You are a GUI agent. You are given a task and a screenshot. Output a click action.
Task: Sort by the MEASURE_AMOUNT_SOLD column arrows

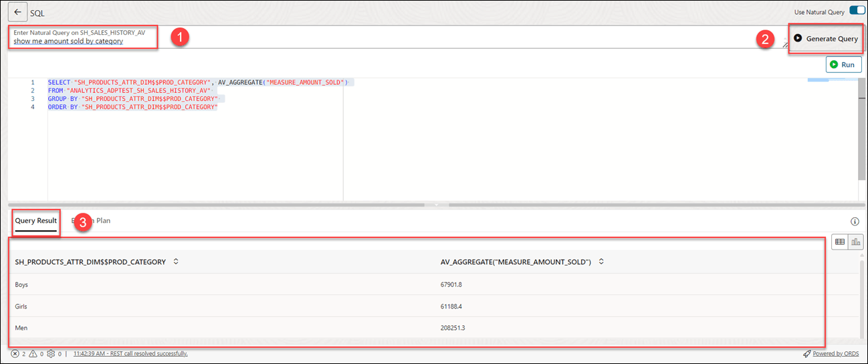coord(601,262)
